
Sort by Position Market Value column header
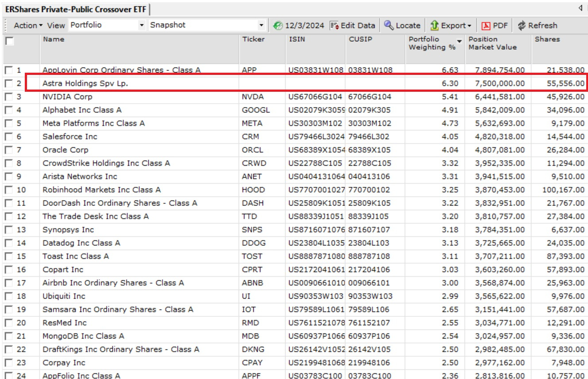pyautogui.click(x=498, y=49)
